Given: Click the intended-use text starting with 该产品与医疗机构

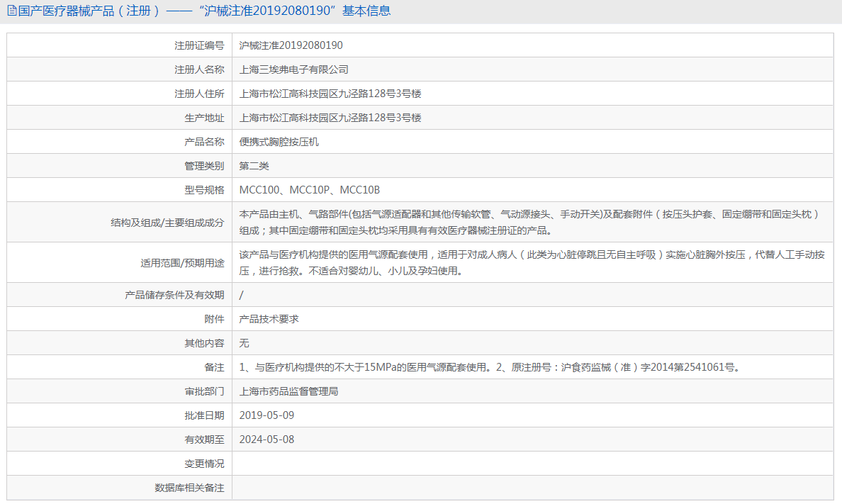Looking at the screenshot, I should coord(532,263).
